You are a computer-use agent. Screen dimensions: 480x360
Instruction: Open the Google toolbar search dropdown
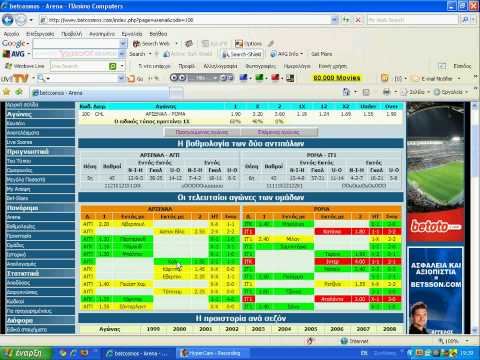(x=123, y=43)
